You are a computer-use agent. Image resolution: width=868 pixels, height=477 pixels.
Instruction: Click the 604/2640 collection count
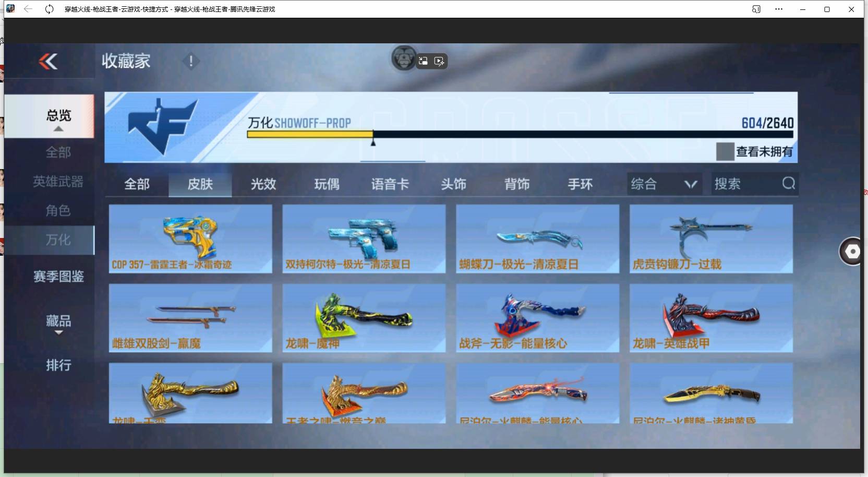[767, 123]
